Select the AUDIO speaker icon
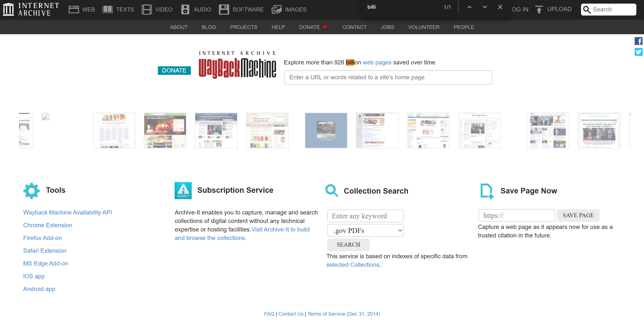Viewport: 644px width, 332px height. (x=185, y=9)
